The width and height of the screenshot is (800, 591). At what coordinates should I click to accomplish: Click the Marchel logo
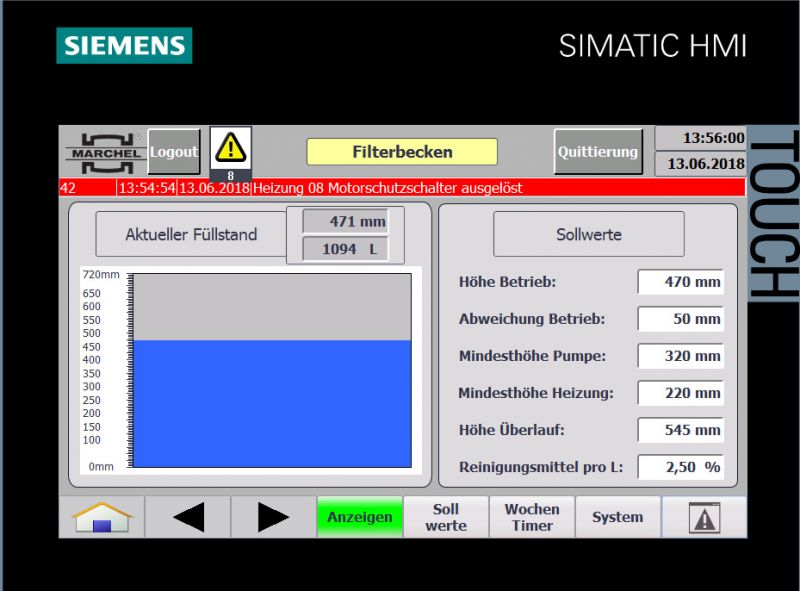point(106,153)
